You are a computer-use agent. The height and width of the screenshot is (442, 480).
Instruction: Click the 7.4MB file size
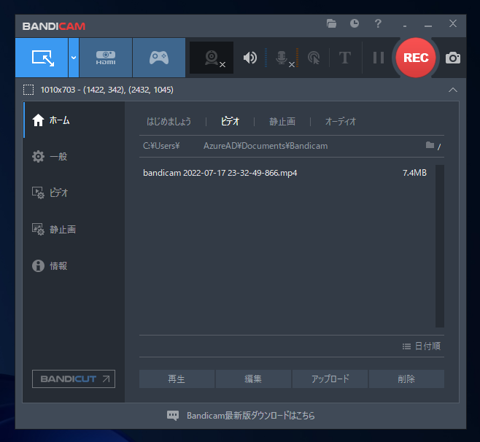click(415, 173)
